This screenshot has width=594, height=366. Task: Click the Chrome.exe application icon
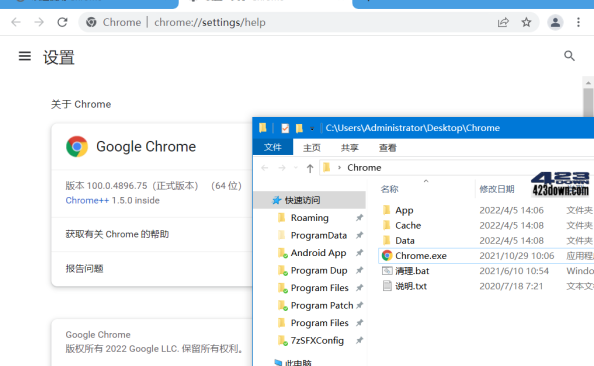click(x=387, y=256)
